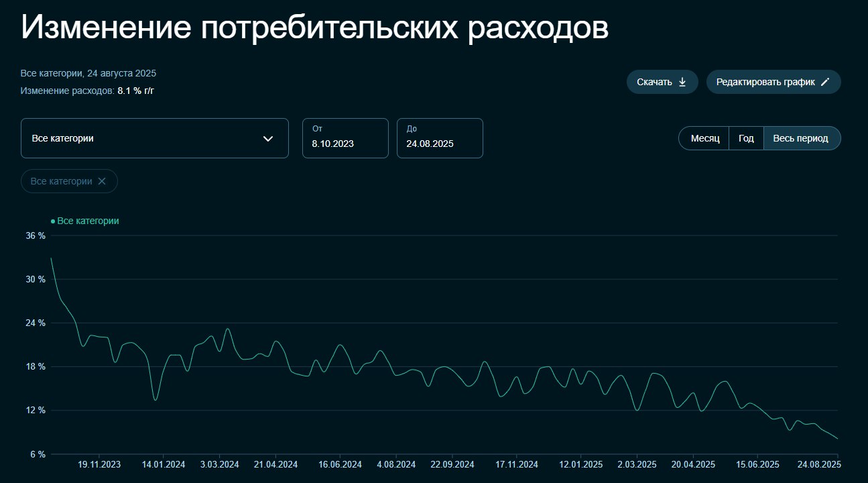Click the 22.09.2024 date label
Viewport: 868px width, 483px height.
[452, 464]
